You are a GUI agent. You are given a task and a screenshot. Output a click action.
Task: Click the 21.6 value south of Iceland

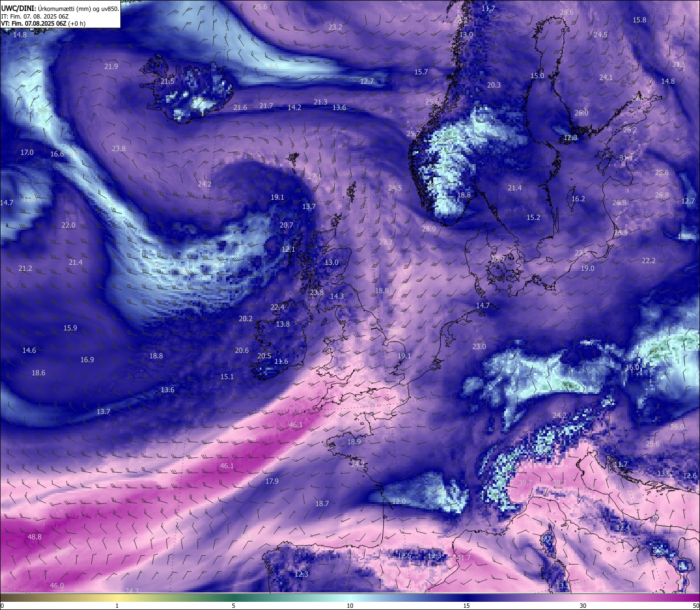tap(240, 108)
